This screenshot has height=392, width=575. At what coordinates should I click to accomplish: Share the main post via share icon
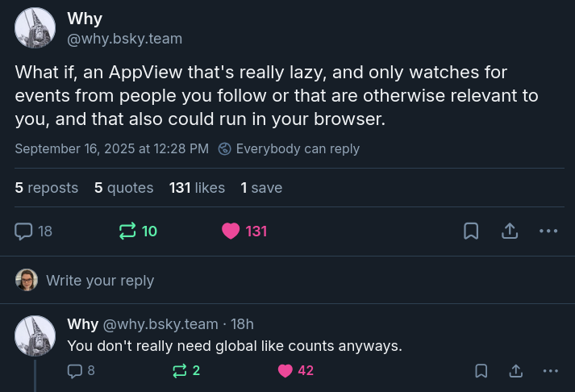pos(510,231)
